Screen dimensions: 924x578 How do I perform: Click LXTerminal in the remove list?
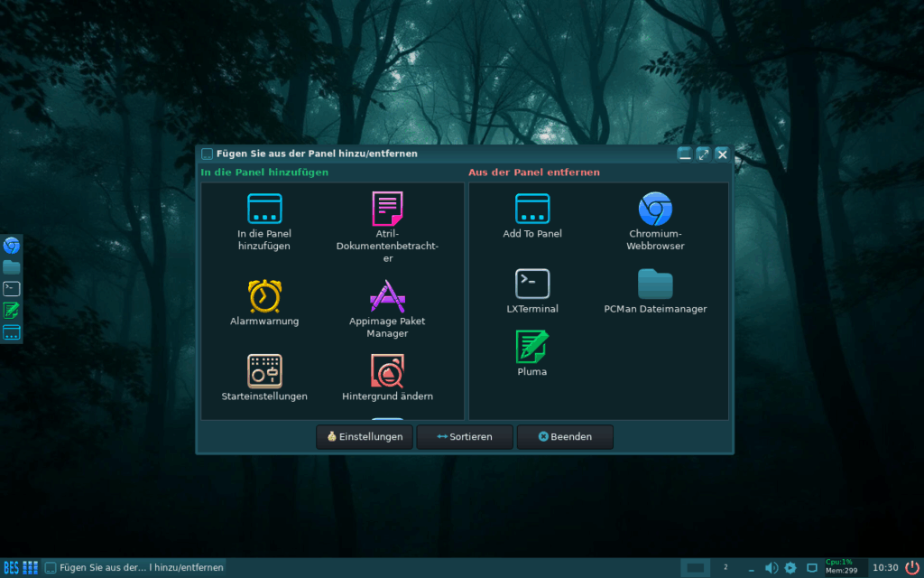pos(532,284)
